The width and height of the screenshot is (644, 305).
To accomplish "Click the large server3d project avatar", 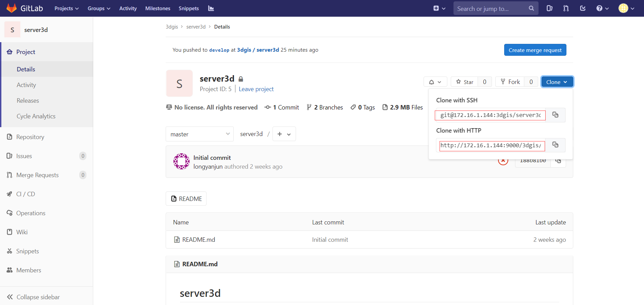I will (x=179, y=83).
